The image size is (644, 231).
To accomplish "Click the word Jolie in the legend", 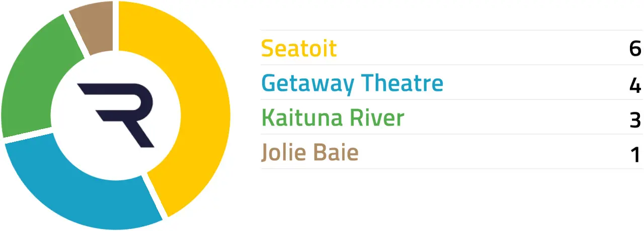I will [282, 153].
